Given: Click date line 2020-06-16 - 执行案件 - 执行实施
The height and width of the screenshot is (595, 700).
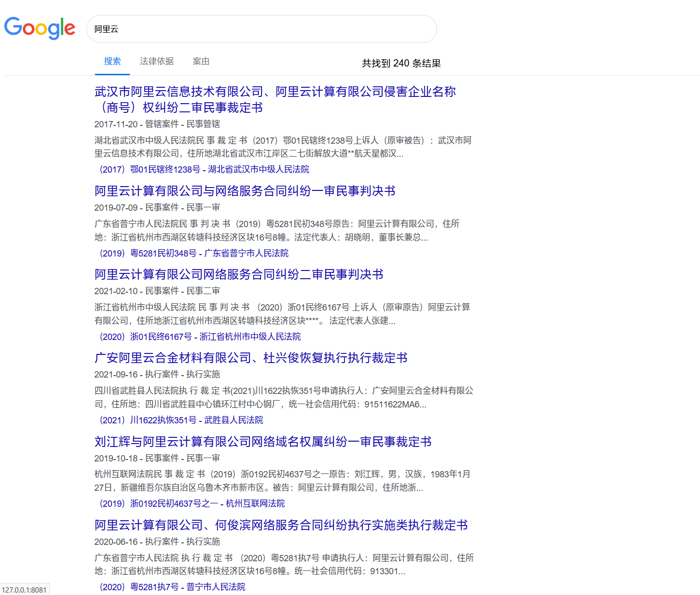Looking at the screenshot, I should pyautogui.click(x=157, y=541).
